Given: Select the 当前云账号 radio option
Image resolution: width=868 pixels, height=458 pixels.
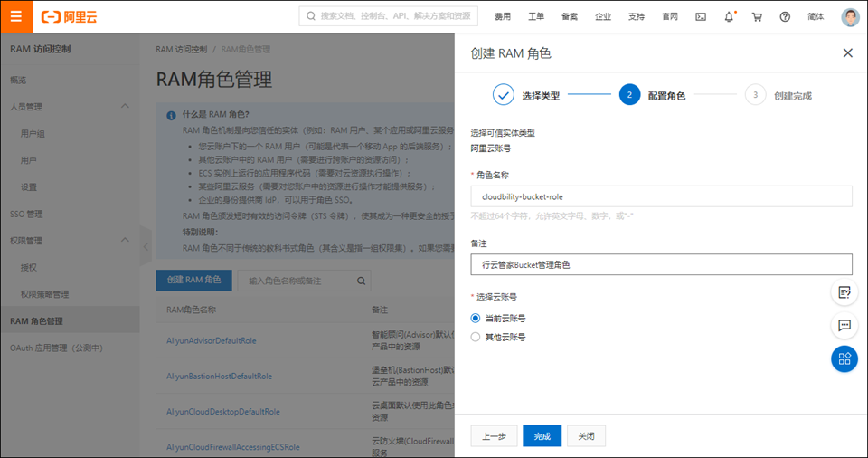Looking at the screenshot, I should coord(476,318).
